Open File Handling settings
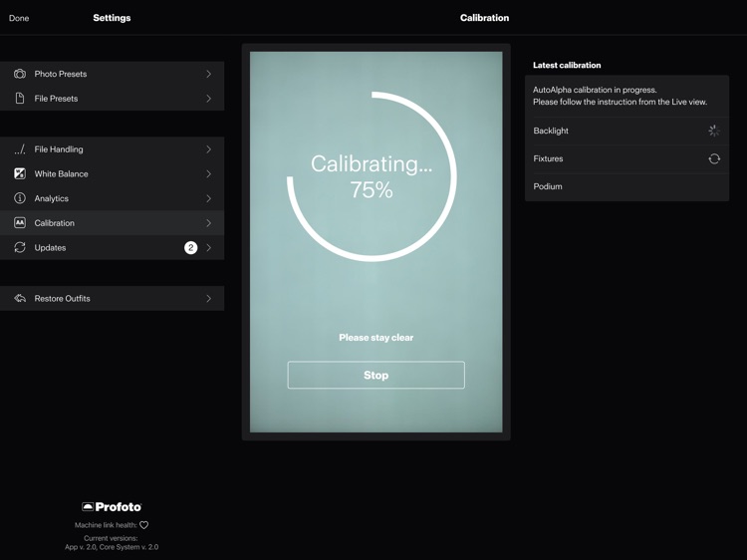This screenshot has width=747, height=560. pos(112,149)
